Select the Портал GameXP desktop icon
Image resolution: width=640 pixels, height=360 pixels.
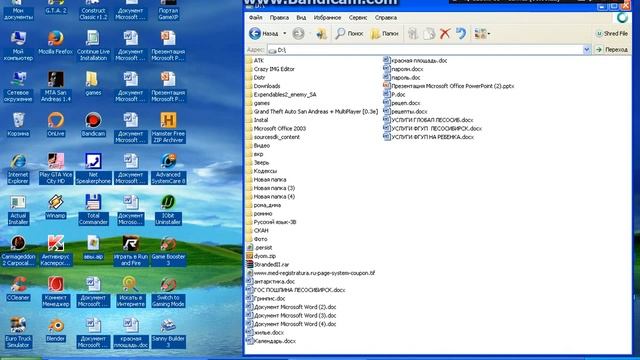pos(168,10)
